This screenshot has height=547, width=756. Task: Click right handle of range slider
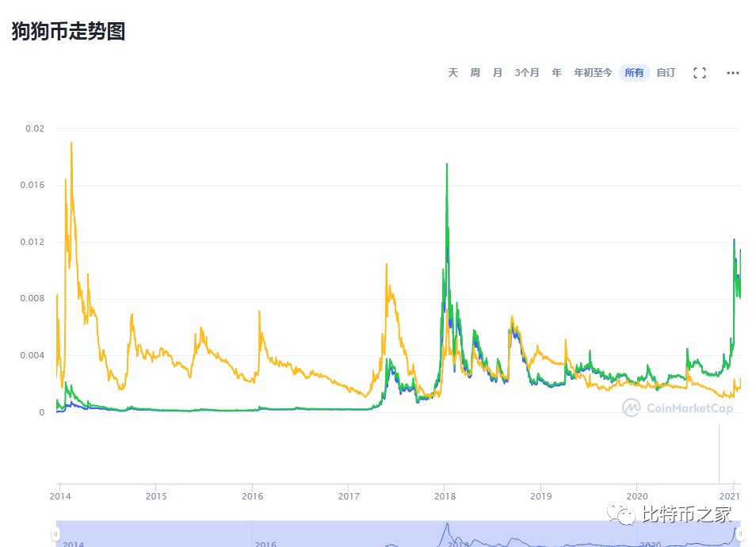(740, 534)
